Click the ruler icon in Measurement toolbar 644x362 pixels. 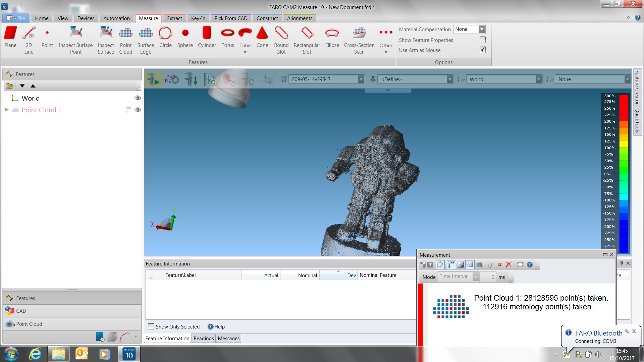(451, 265)
